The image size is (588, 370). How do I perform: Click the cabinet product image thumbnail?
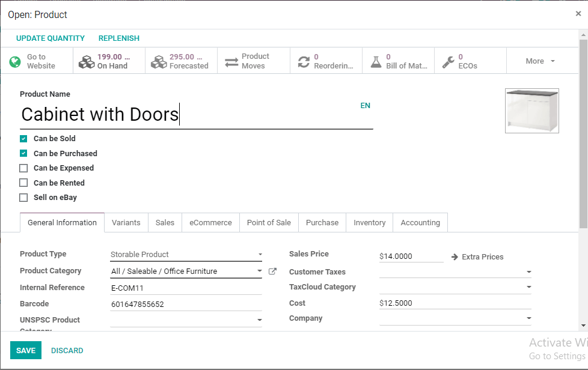[531, 111]
